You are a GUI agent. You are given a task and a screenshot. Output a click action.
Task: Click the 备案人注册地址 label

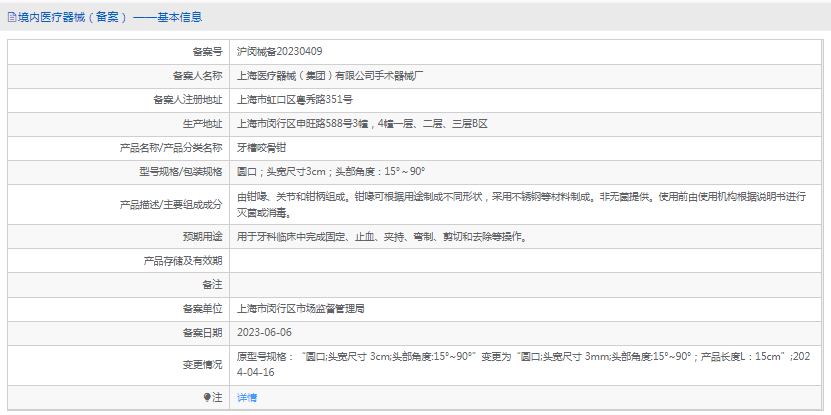(x=188, y=100)
